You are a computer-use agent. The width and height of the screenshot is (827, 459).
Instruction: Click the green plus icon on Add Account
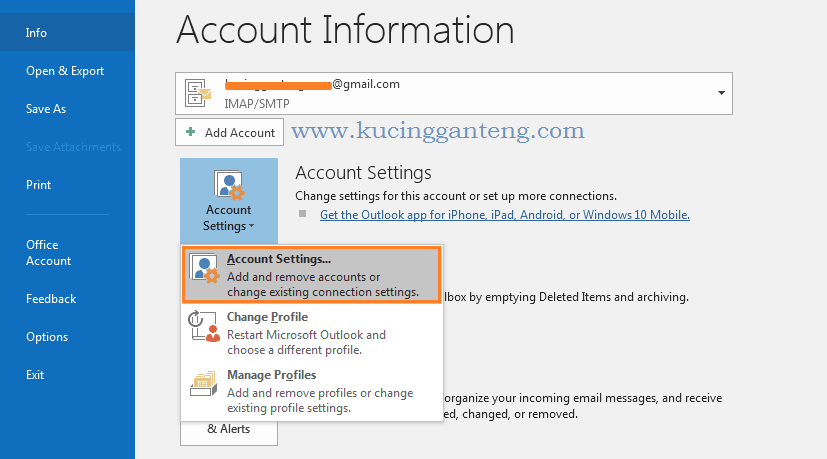pyautogui.click(x=190, y=132)
